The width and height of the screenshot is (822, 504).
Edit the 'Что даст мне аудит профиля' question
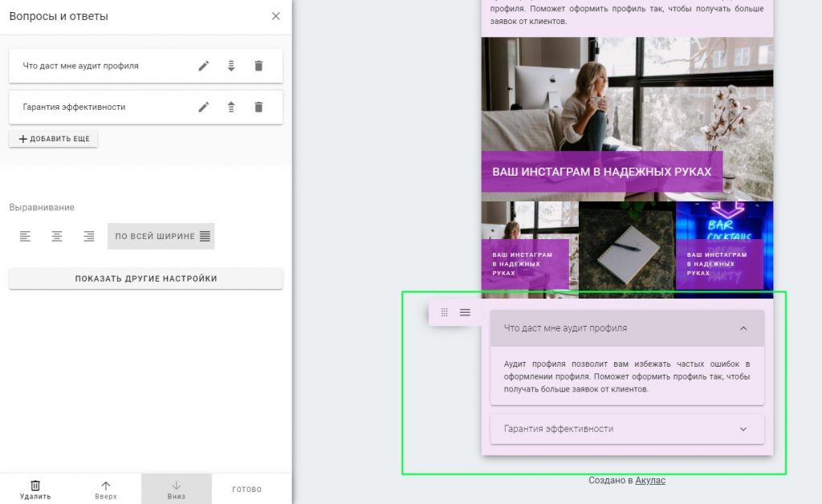pyautogui.click(x=203, y=66)
